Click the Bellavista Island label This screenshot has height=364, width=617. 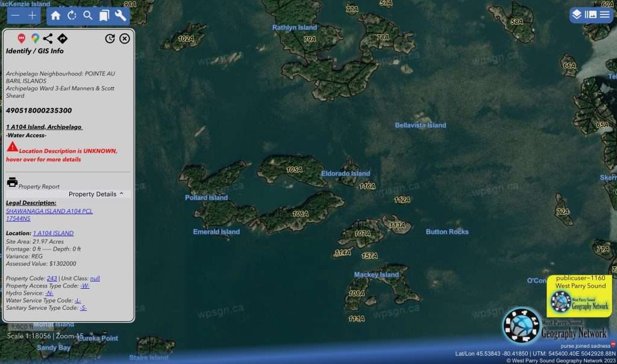pos(420,125)
